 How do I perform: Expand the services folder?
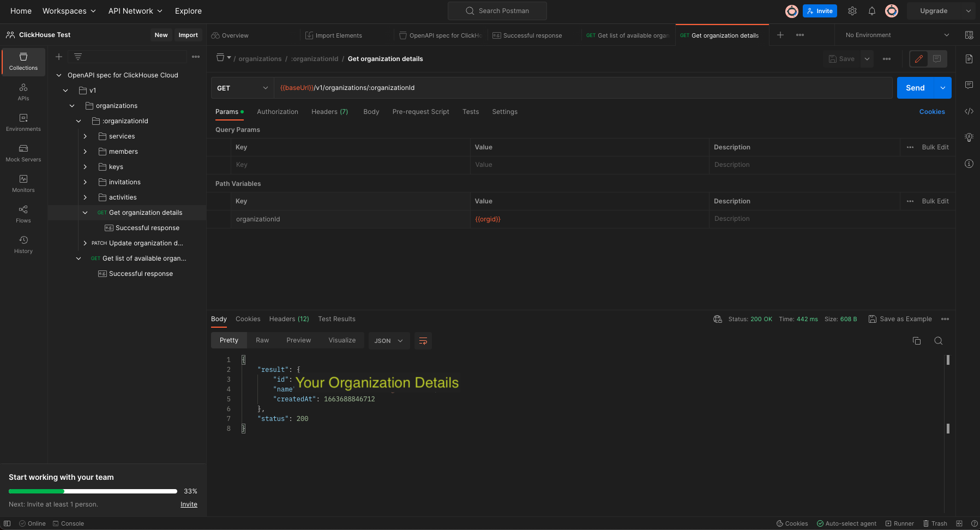coord(85,136)
